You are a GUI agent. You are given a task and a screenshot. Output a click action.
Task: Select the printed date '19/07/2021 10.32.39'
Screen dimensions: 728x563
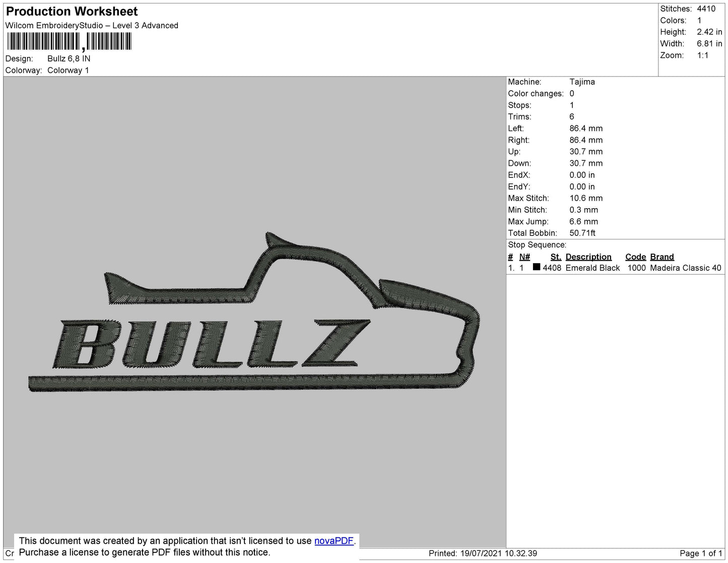coord(498,553)
